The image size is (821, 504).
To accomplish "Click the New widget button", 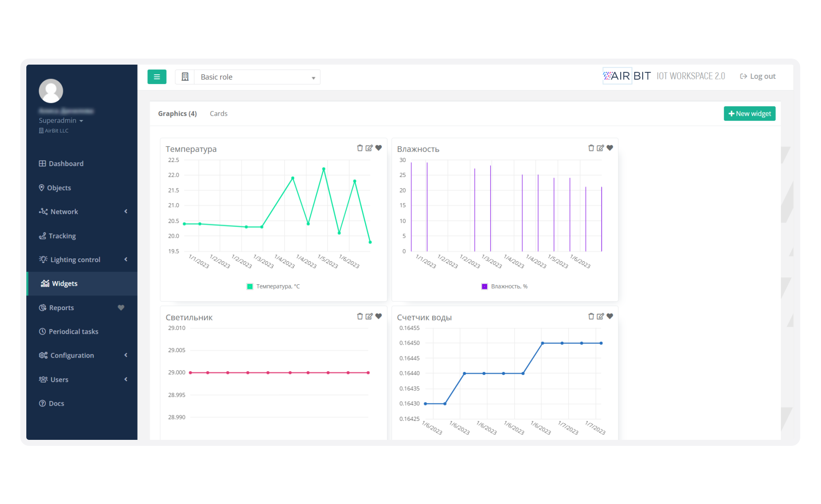I will pyautogui.click(x=749, y=114).
